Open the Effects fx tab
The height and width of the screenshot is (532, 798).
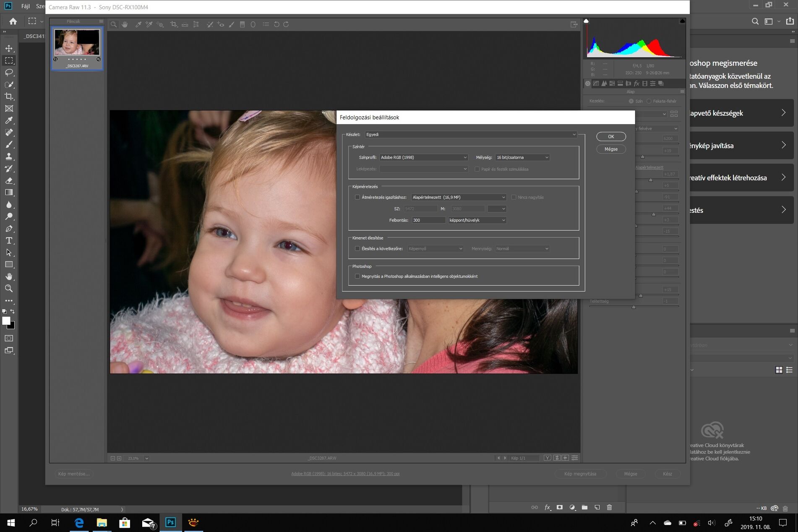(636, 83)
